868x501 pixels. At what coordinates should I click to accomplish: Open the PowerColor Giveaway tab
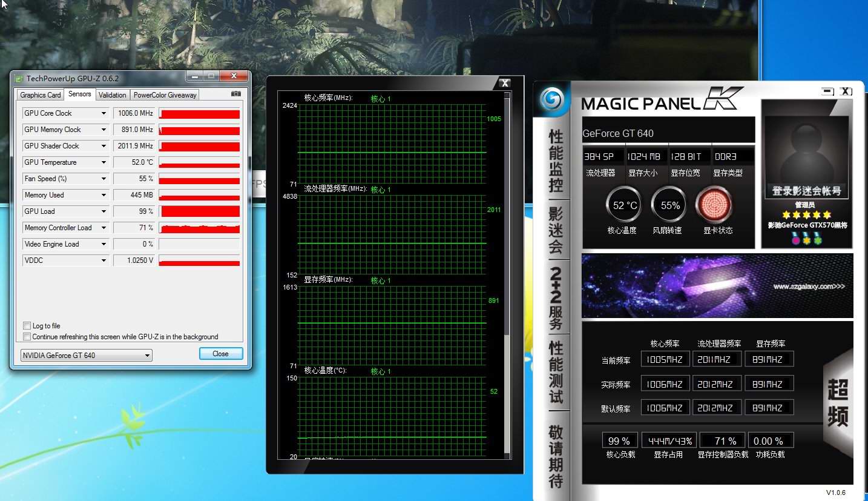tap(165, 95)
